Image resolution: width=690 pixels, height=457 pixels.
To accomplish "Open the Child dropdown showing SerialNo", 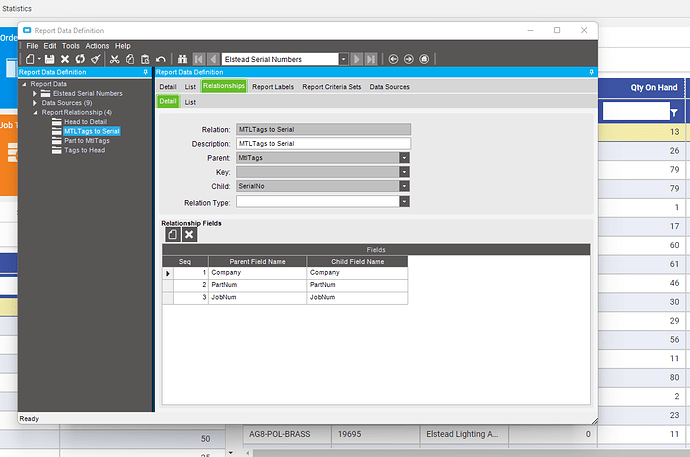I will coord(404,186).
